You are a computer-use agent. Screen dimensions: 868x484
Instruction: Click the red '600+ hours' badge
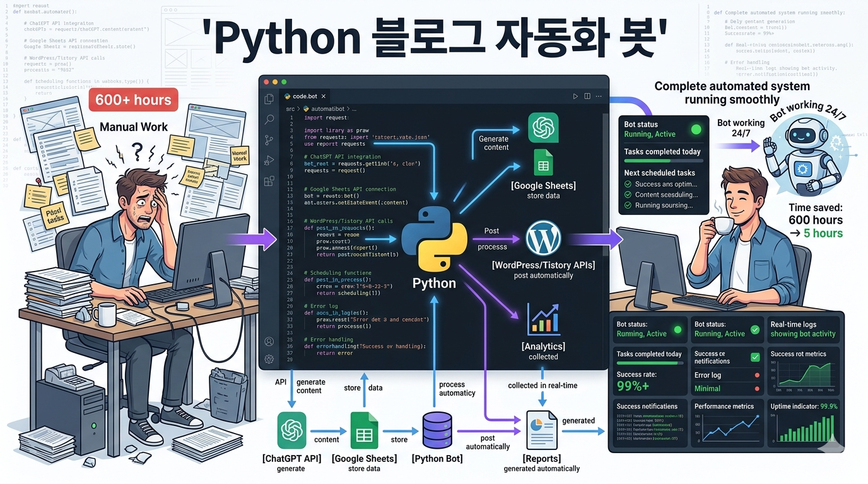pos(133,100)
